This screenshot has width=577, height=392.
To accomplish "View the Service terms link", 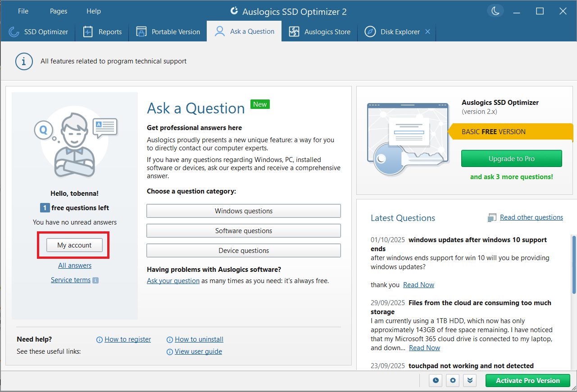I will pyautogui.click(x=71, y=280).
